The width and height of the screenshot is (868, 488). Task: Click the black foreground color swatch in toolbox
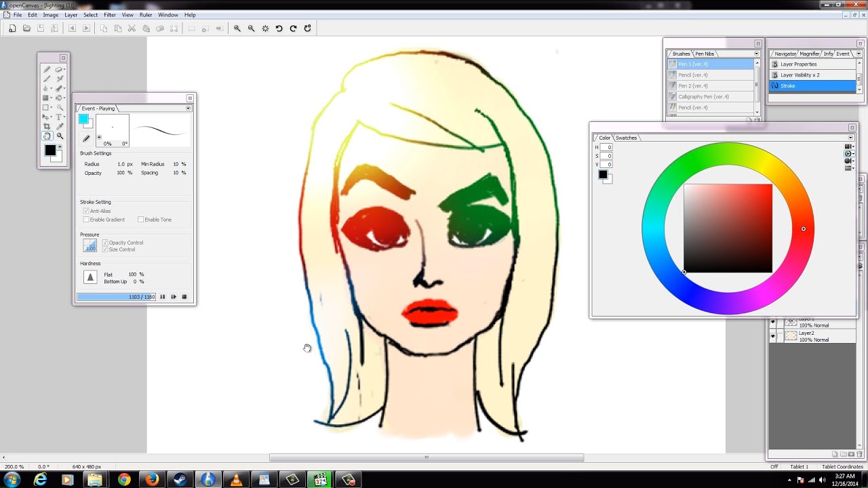50,150
